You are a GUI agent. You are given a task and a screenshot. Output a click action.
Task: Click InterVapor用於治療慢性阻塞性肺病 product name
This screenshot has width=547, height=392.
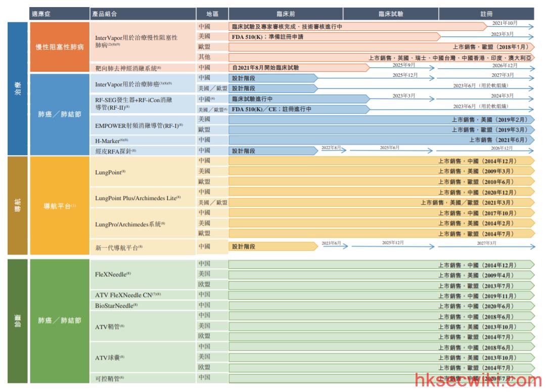(136, 41)
